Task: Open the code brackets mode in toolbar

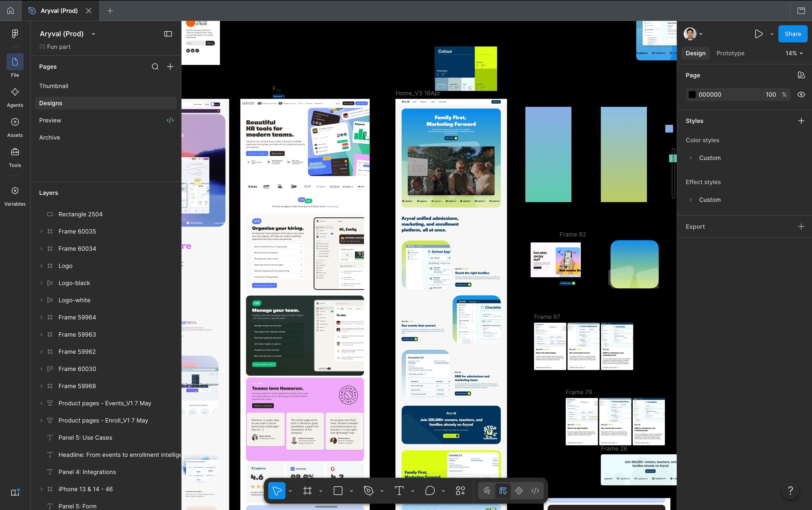Action: 535,490
